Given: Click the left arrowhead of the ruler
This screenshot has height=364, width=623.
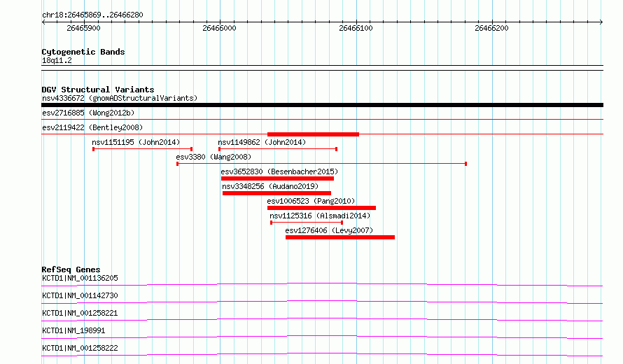Looking at the screenshot, I should click(x=43, y=22).
